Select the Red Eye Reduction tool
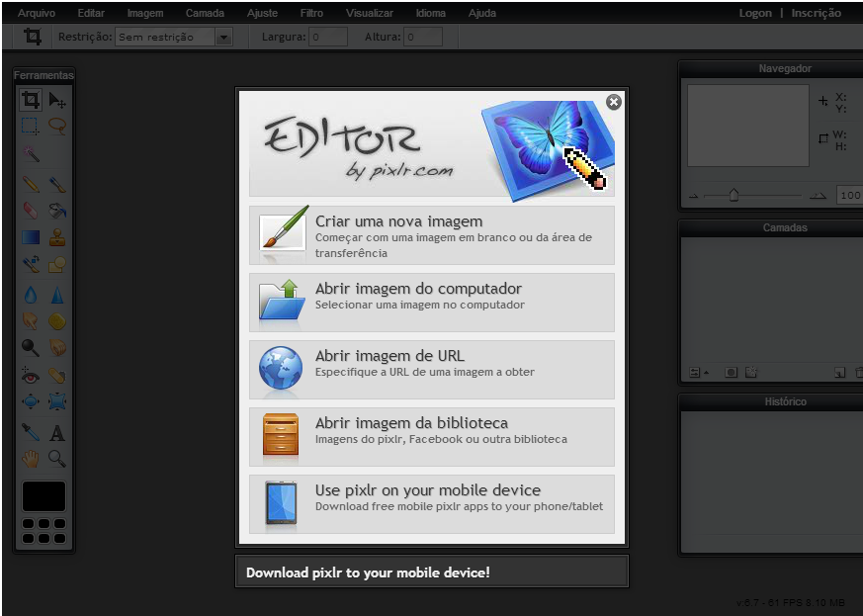 tap(31, 375)
